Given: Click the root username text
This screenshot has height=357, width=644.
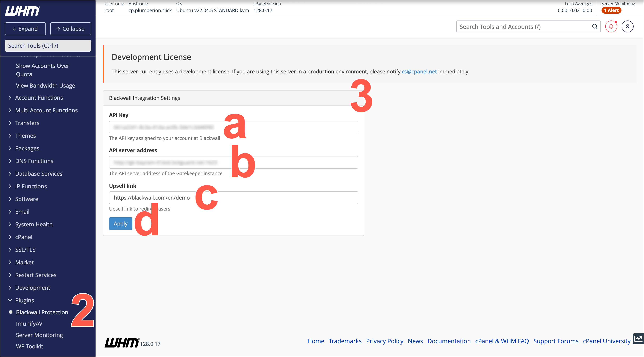Looking at the screenshot, I should 109,10.
